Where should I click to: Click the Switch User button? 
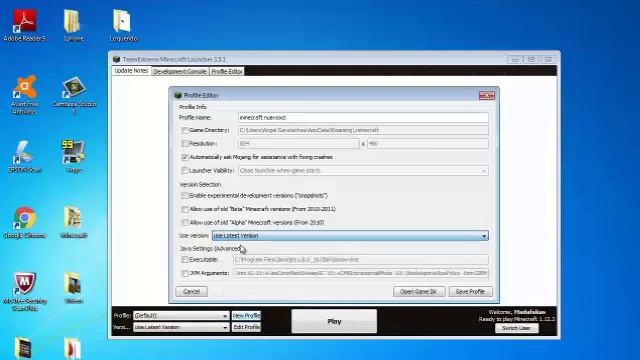point(516,328)
